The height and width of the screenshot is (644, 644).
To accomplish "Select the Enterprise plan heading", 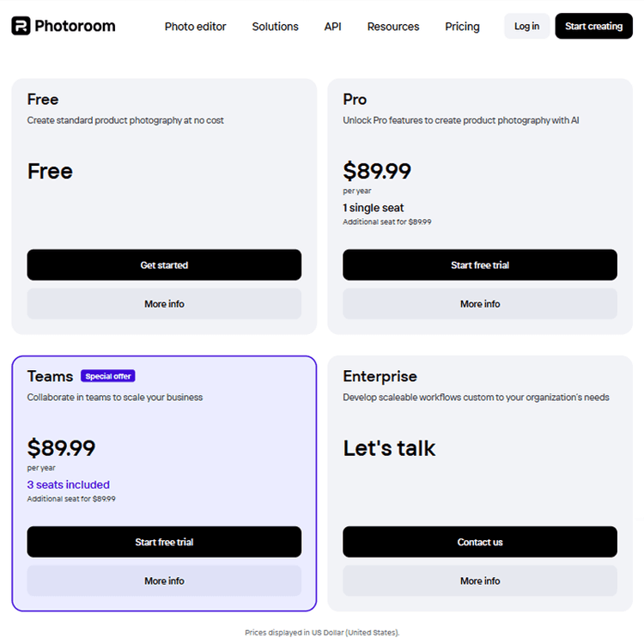I will (x=380, y=376).
